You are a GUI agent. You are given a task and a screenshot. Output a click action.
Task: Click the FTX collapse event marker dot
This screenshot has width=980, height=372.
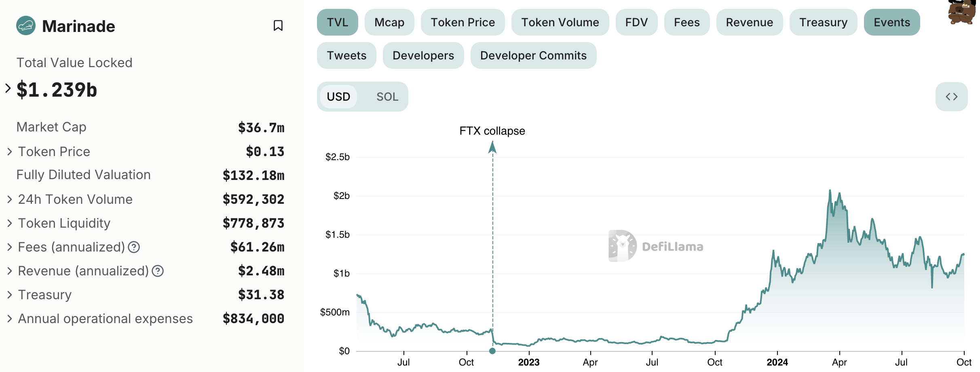pyautogui.click(x=492, y=351)
